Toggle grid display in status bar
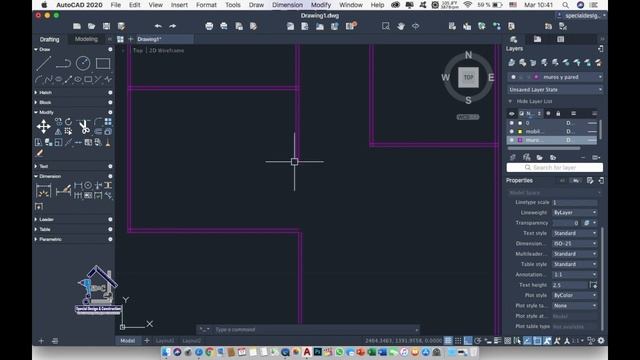Viewport: 640px width, 360px height. point(448,340)
